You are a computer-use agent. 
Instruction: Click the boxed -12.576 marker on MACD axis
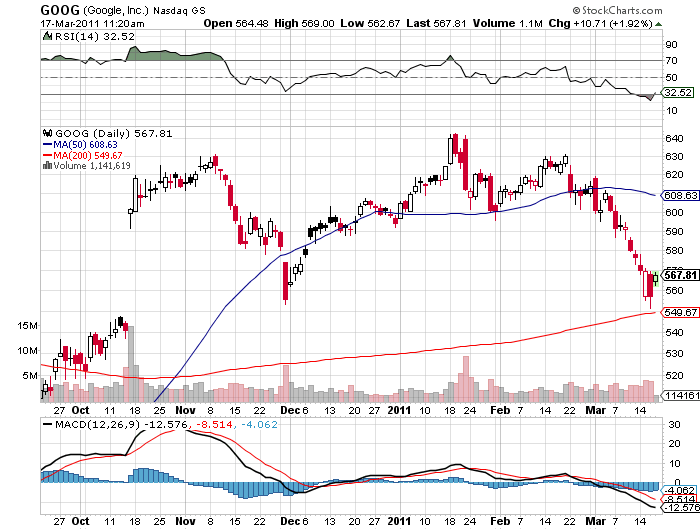(681, 508)
